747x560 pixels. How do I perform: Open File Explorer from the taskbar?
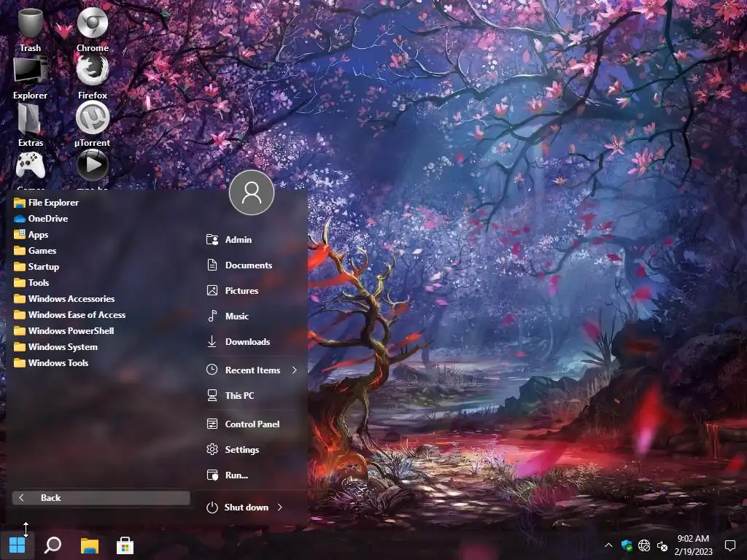click(89, 545)
